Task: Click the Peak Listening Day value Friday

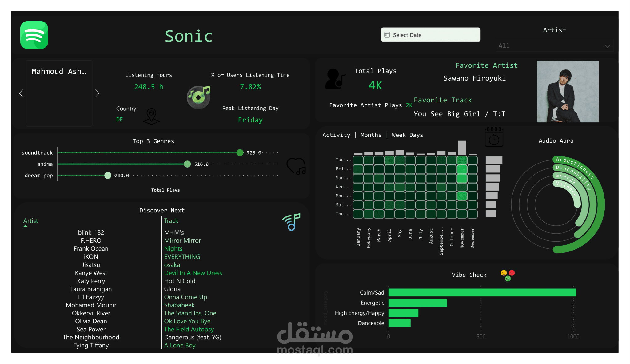Action: tap(250, 120)
